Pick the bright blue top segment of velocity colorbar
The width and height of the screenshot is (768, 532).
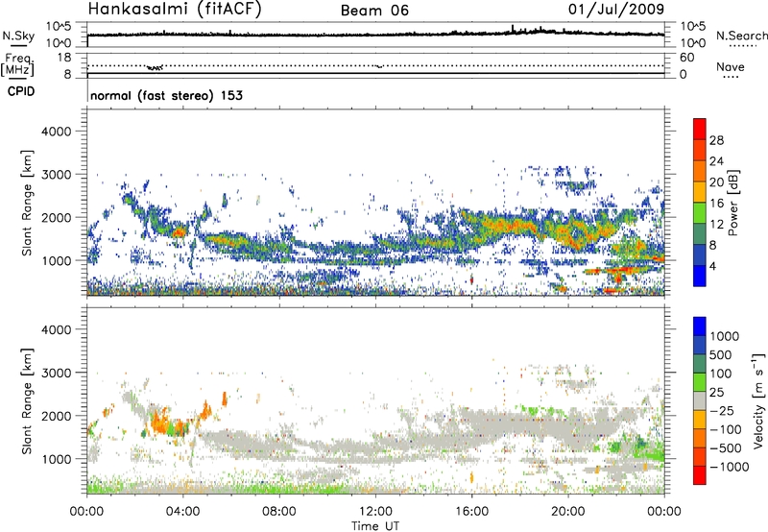pyautogui.click(x=700, y=326)
